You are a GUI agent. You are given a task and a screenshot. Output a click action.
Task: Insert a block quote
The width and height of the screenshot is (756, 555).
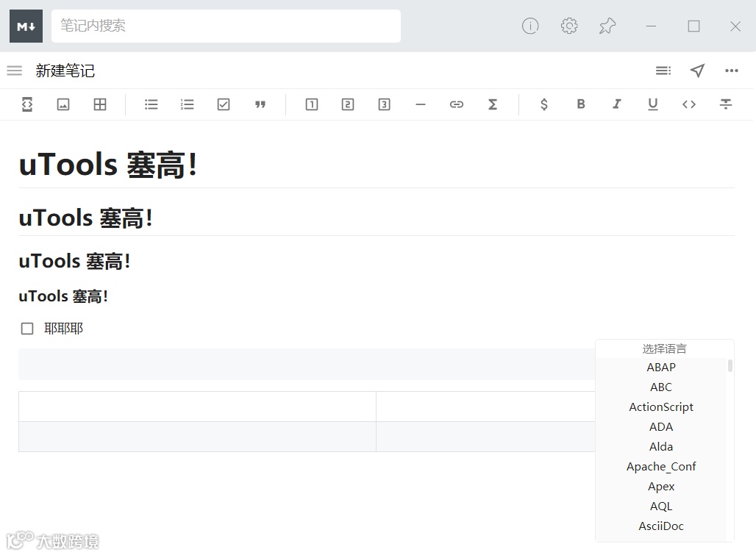[260, 104]
